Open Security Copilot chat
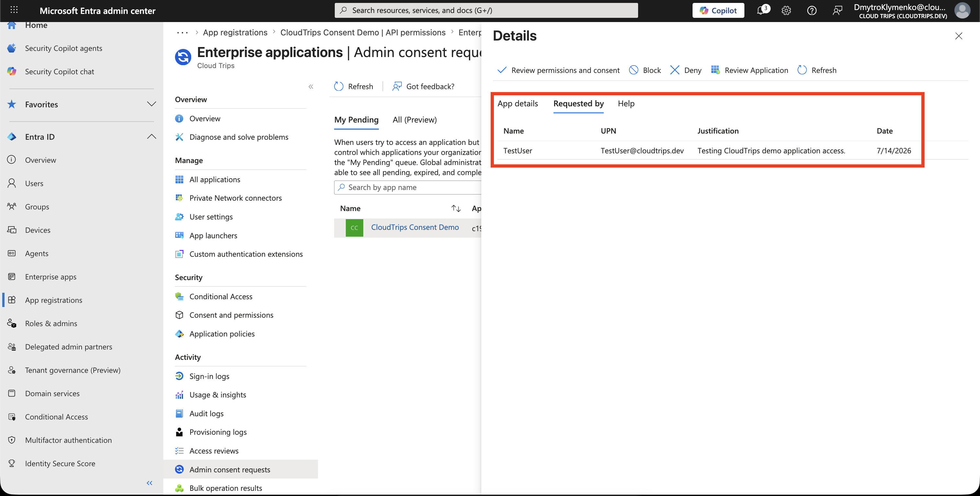 tap(59, 71)
